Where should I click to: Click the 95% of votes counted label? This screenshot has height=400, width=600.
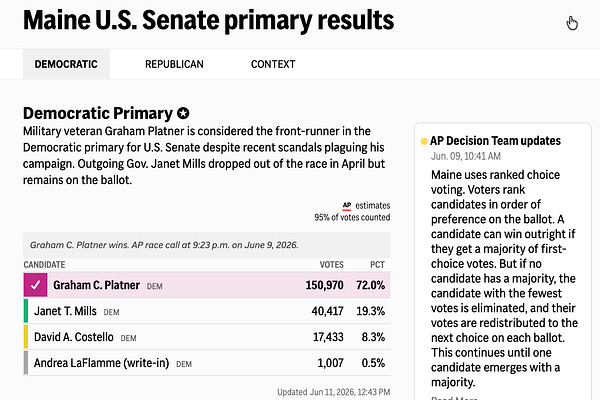pyautogui.click(x=352, y=217)
